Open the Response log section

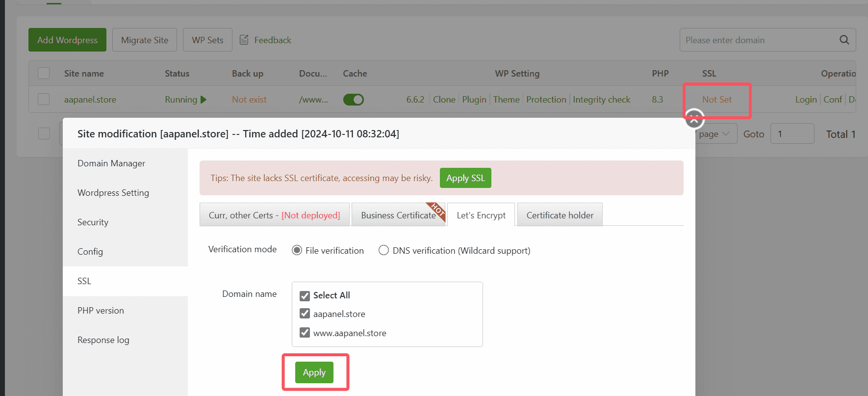(x=125, y=340)
